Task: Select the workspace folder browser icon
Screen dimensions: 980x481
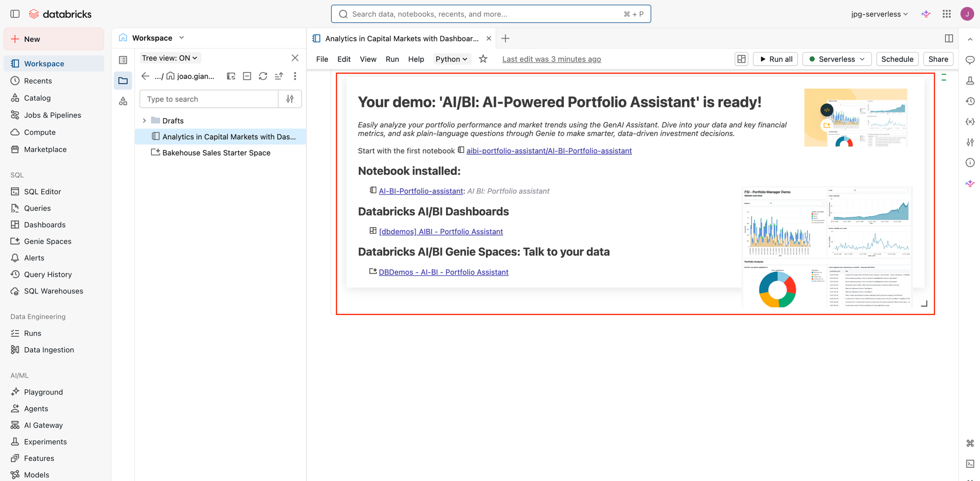Action: click(x=123, y=80)
